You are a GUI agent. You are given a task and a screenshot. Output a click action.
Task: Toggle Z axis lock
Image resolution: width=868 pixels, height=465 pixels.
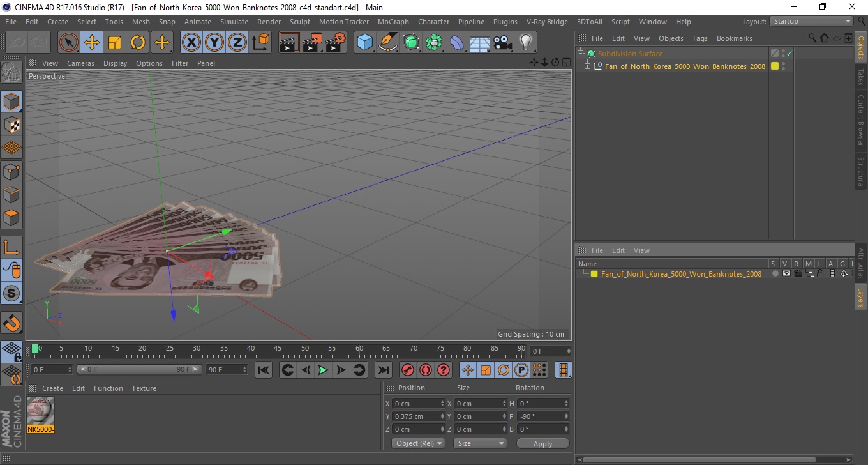[x=237, y=43]
